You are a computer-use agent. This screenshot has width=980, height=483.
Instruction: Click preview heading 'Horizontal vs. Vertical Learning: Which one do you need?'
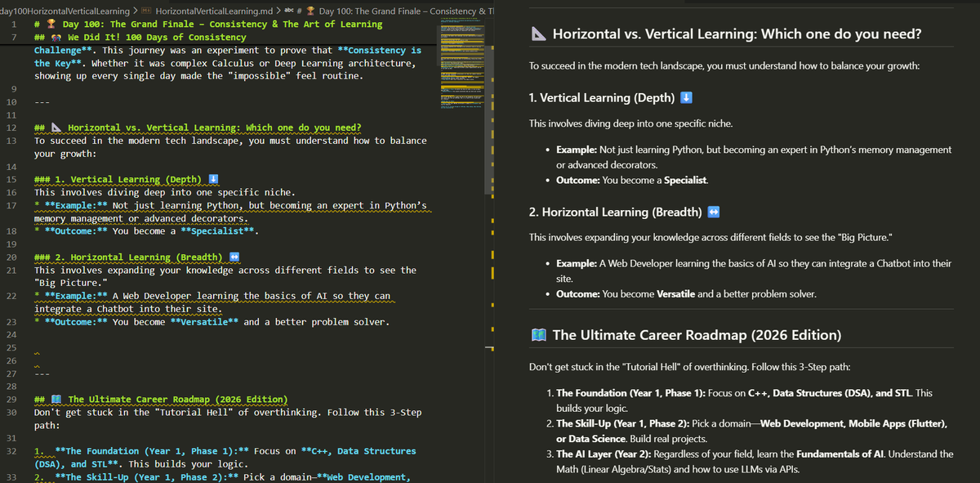click(737, 34)
